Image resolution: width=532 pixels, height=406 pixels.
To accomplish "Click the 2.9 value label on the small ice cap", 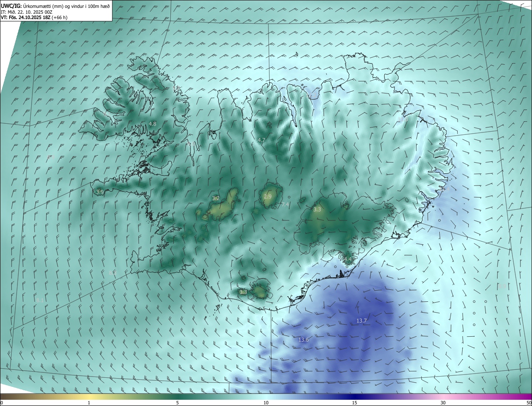I will 268,196.
